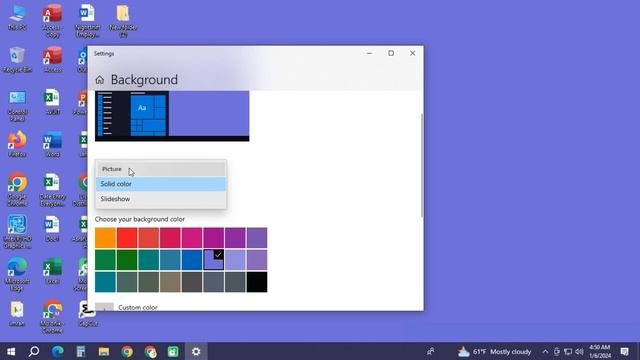This screenshot has height=360, width=640.
Task: Click the Settings window vertical scrollbar
Action: 422,165
